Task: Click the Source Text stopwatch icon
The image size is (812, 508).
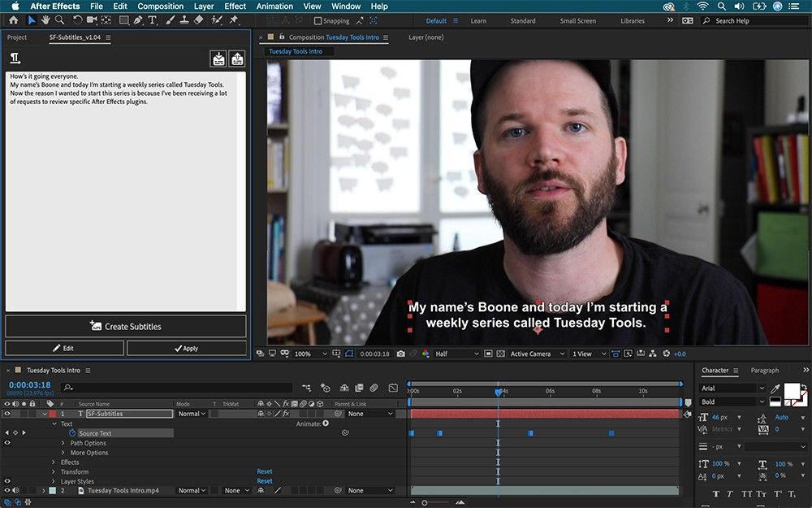Action: tap(71, 433)
